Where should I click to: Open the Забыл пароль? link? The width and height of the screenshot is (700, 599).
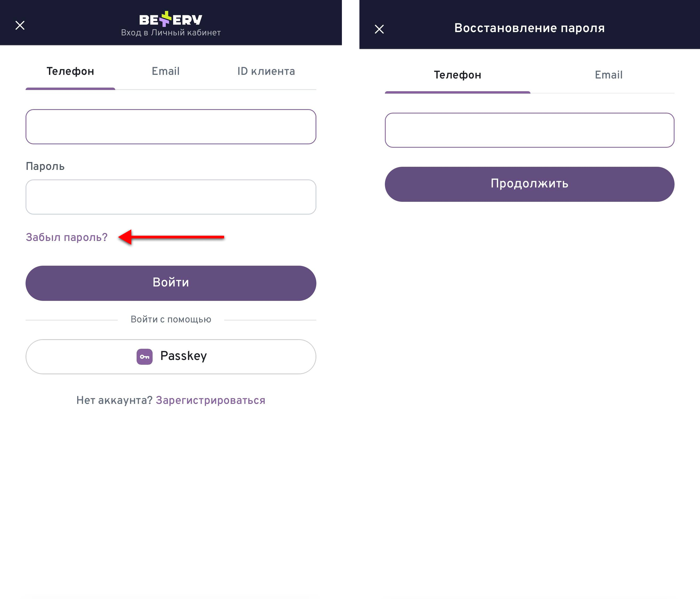(67, 237)
